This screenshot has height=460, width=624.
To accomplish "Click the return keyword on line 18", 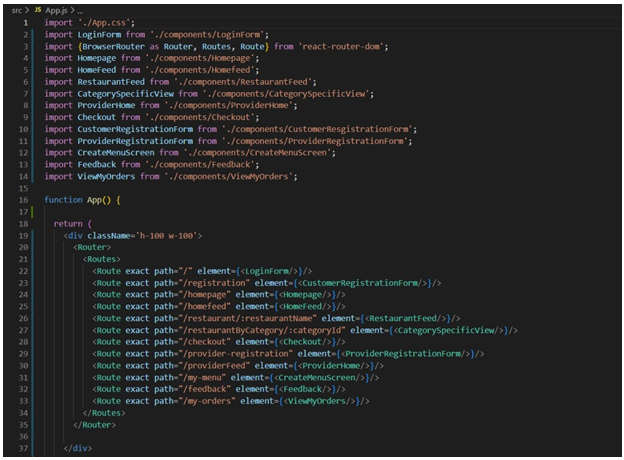I will pos(68,223).
